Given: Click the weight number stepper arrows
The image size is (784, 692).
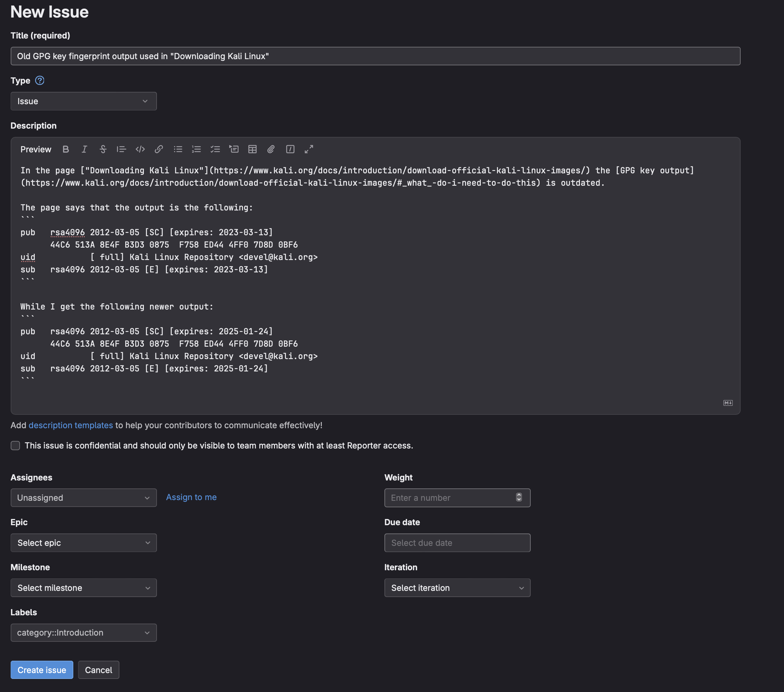Looking at the screenshot, I should 519,497.
